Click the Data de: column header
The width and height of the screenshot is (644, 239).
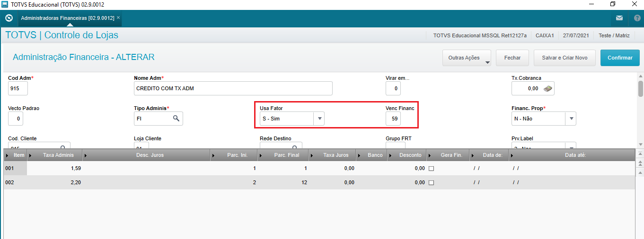[x=489, y=155]
